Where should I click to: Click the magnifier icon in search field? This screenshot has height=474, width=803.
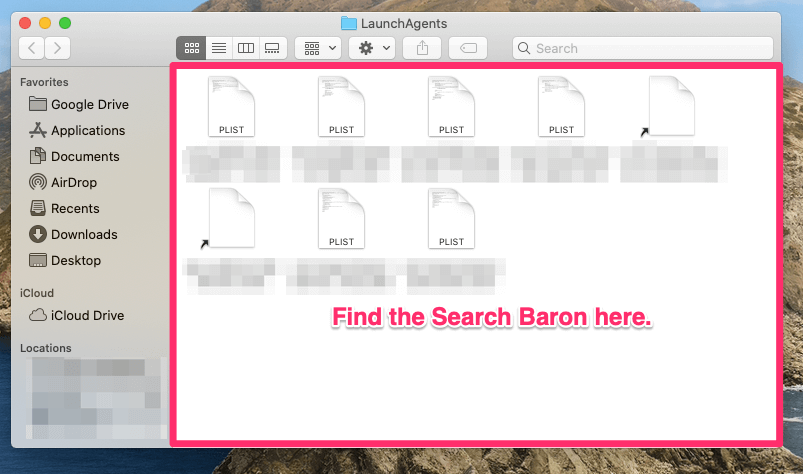pyautogui.click(x=524, y=48)
